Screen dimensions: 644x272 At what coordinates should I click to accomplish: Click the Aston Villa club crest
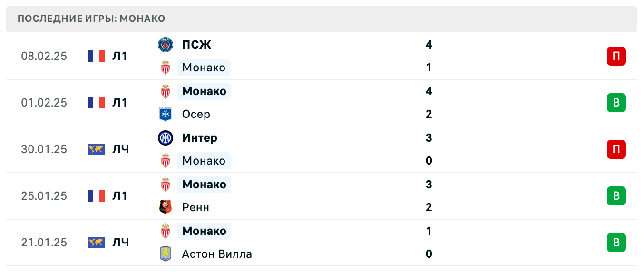coord(165,254)
